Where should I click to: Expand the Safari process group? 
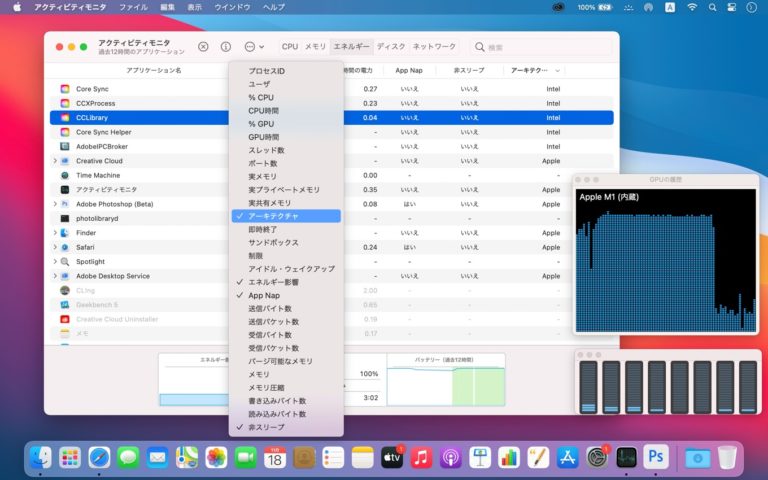tap(55, 247)
